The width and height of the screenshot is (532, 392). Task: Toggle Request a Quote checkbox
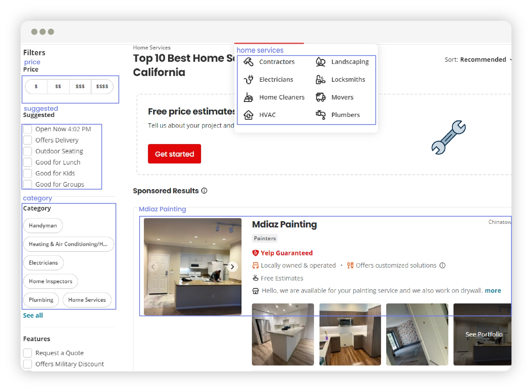28,353
